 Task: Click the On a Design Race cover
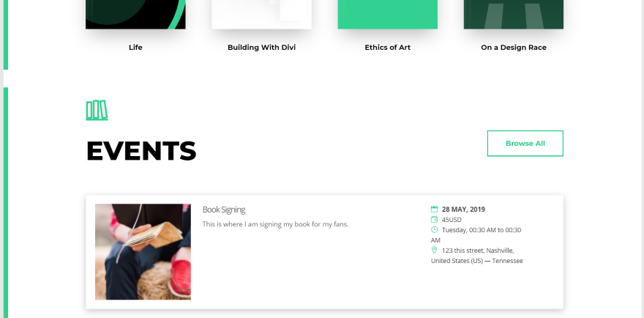(x=513, y=15)
